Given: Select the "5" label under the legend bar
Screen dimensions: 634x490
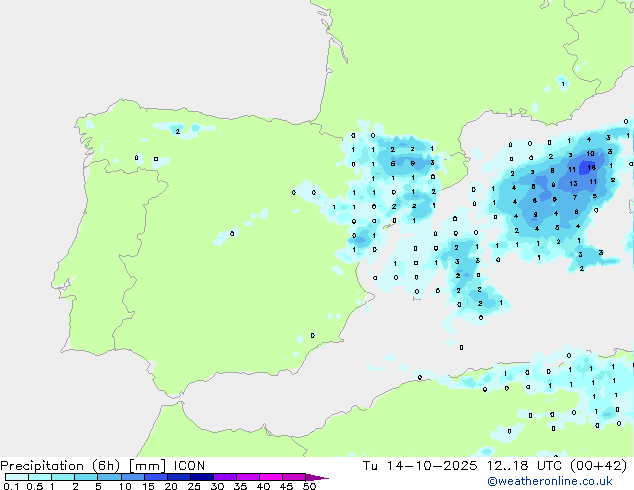Looking at the screenshot, I should (98, 486).
